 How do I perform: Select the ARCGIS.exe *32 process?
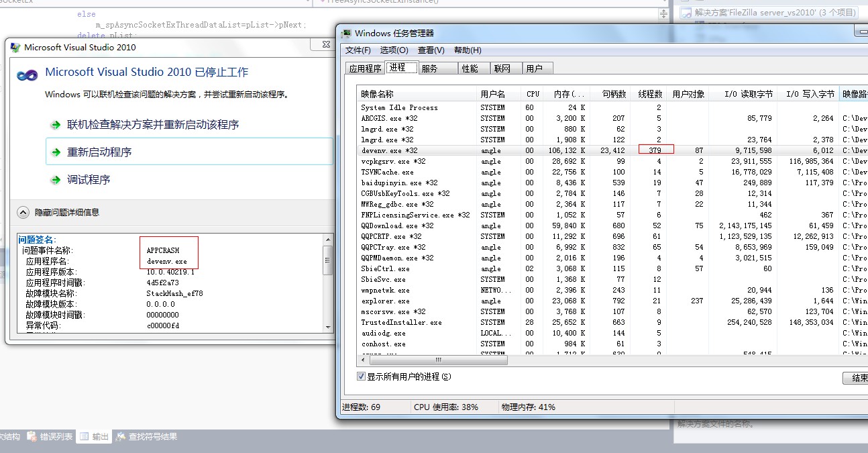pos(612,118)
